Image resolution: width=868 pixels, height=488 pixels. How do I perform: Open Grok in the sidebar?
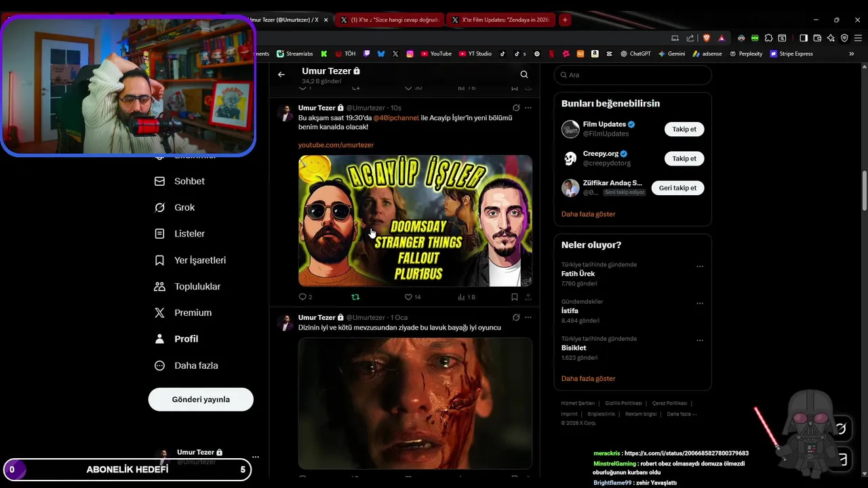pyautogui.click(x=175, y=207)
